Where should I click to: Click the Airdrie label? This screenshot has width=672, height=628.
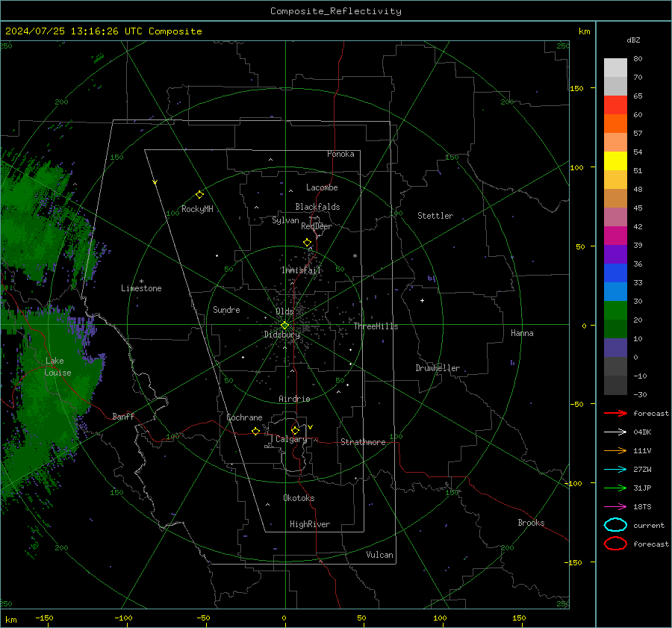point(294,399)
